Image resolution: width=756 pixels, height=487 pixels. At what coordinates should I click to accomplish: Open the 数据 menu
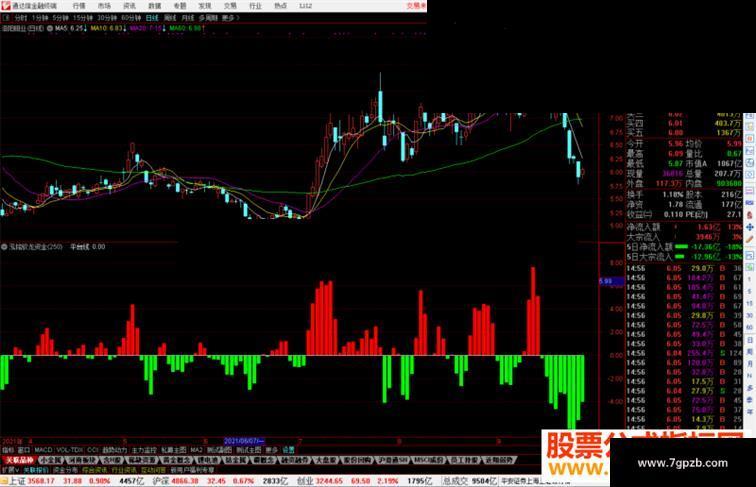(155, 6)
